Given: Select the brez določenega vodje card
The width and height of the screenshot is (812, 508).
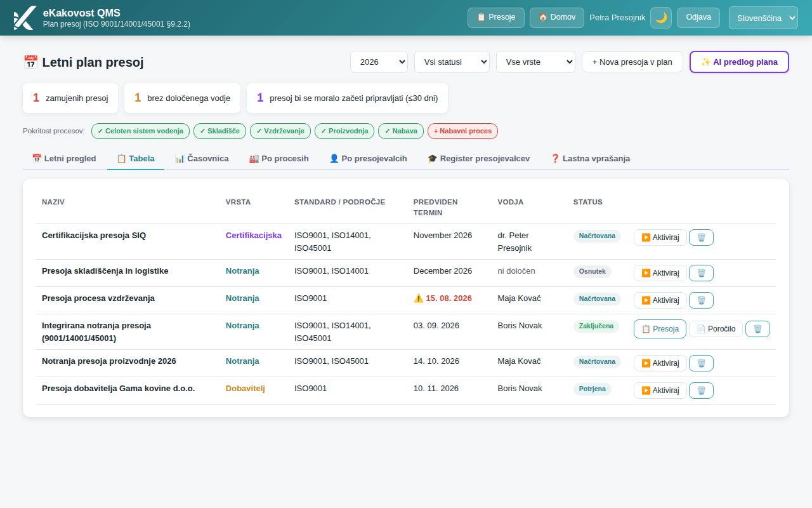Looking at the screenshot, I should tap(182, 98).
